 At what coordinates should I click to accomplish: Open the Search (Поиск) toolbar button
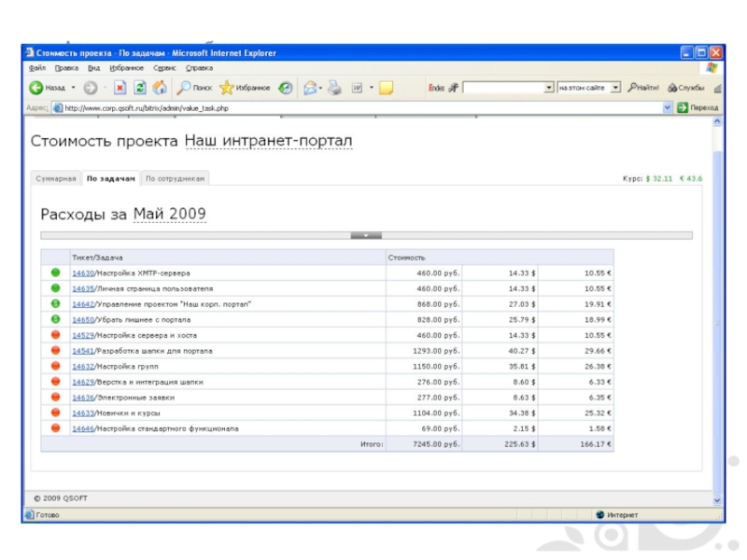[194, 88]
